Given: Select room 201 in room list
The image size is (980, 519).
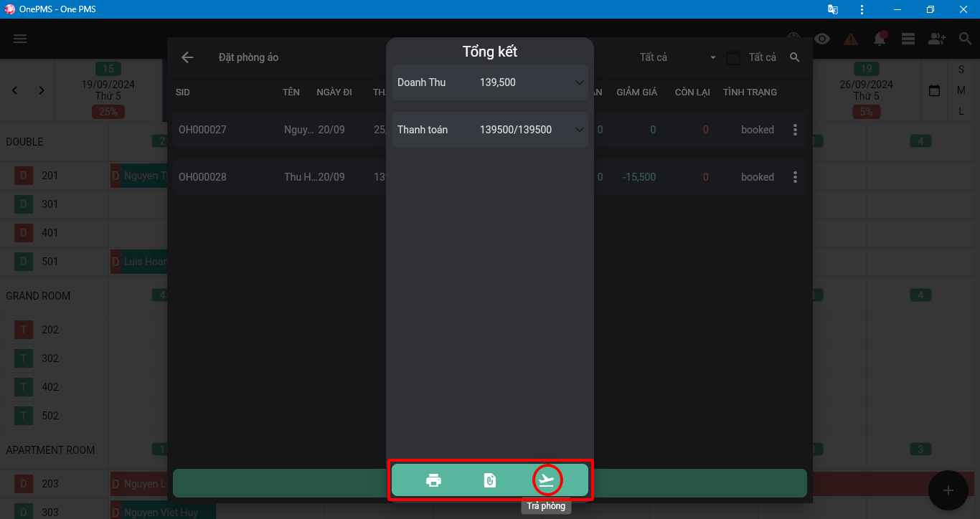Looking at the screenshot, I should click(x=50, y=176).
